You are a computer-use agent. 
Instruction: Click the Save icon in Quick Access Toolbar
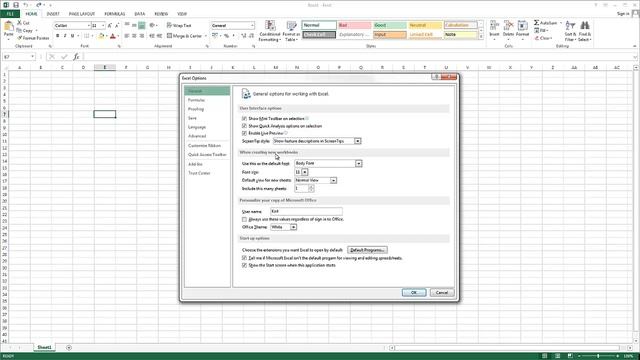(x=16, y=5)
